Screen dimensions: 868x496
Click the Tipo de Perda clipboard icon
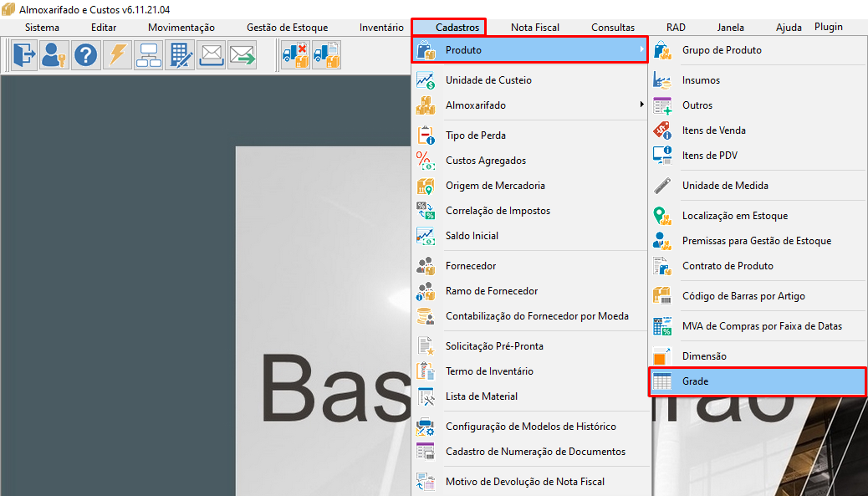[426, 136]
